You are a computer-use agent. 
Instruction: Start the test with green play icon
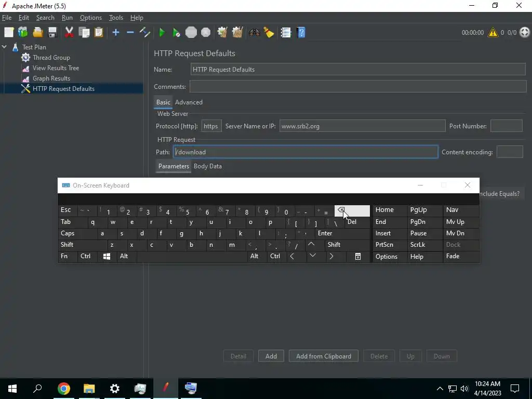162,33
